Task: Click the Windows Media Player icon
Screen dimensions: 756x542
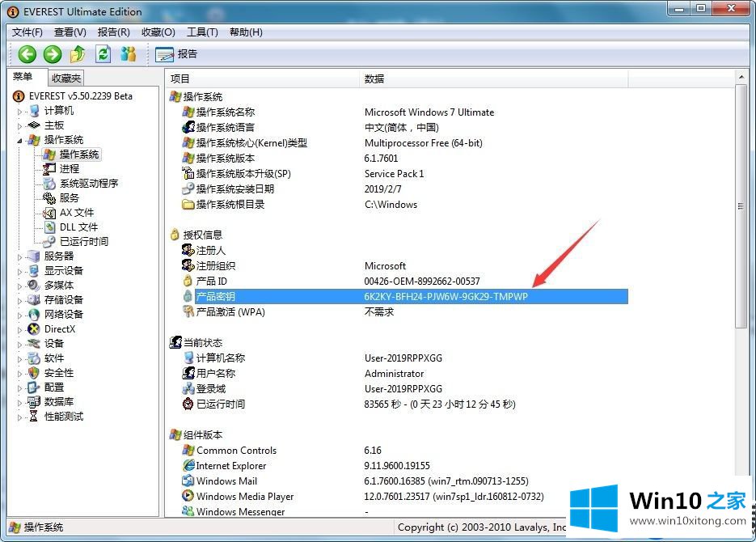Action: (188, 496)
